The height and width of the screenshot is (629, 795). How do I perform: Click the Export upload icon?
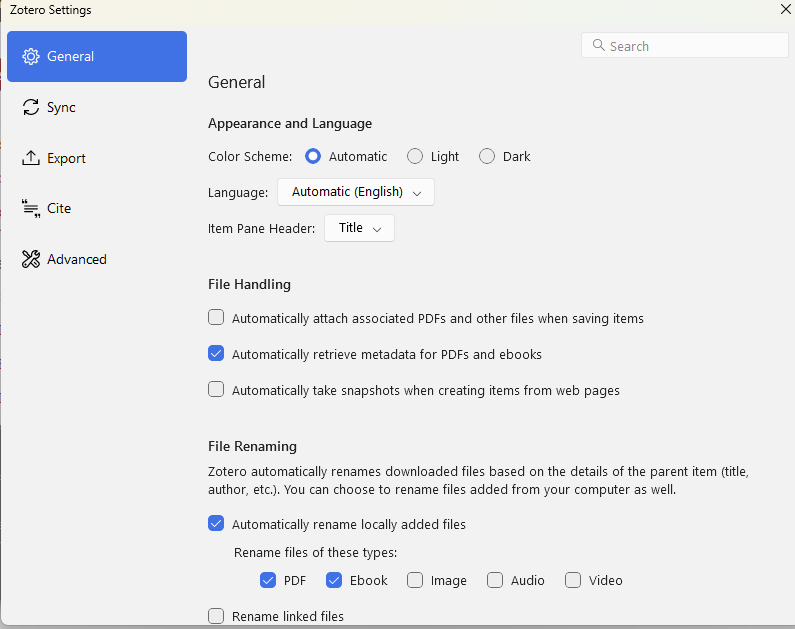click(31, 158)
